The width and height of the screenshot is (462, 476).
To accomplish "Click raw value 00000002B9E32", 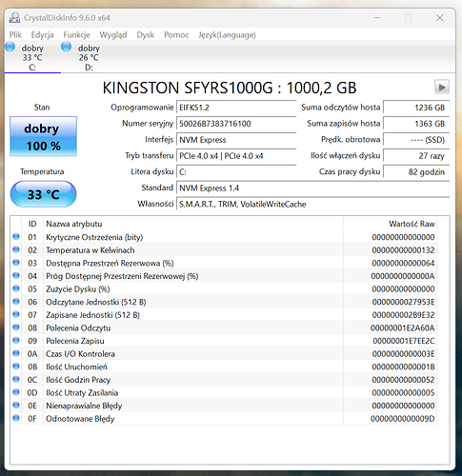I will coord(403,315).
